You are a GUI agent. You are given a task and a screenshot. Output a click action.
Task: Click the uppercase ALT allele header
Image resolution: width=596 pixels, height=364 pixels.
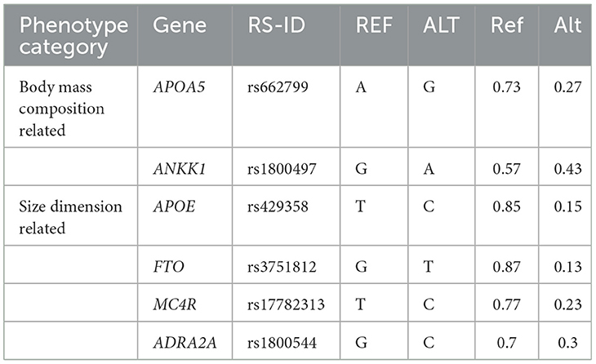(x=443, y=25)
